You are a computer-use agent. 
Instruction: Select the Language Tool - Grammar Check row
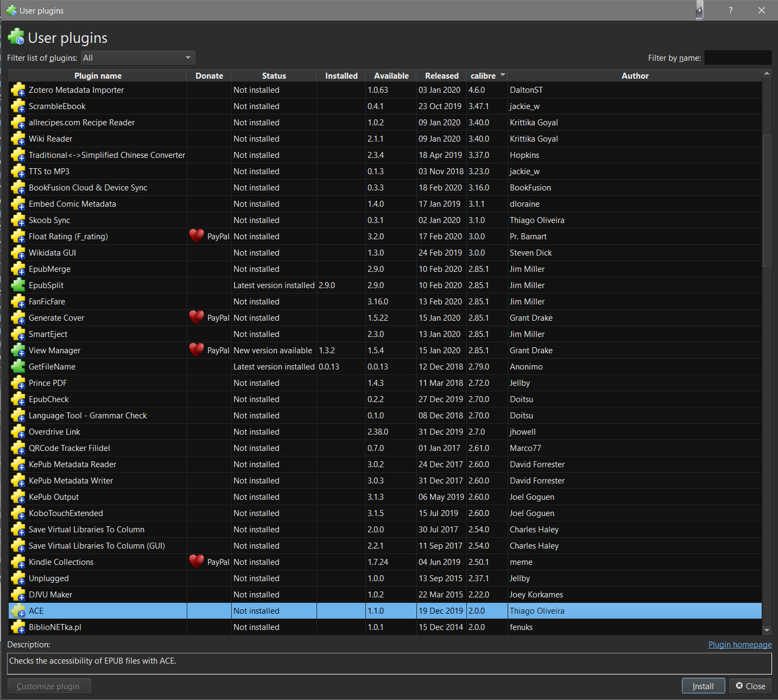tap(385, 416)
